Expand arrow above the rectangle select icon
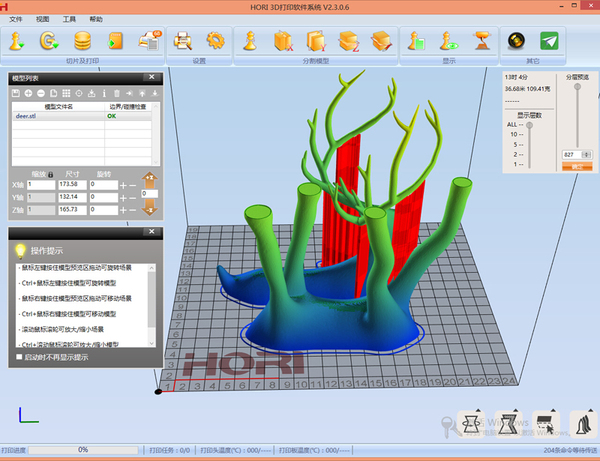The height and width of the screenshot is (461, 600). click(553, 410)
